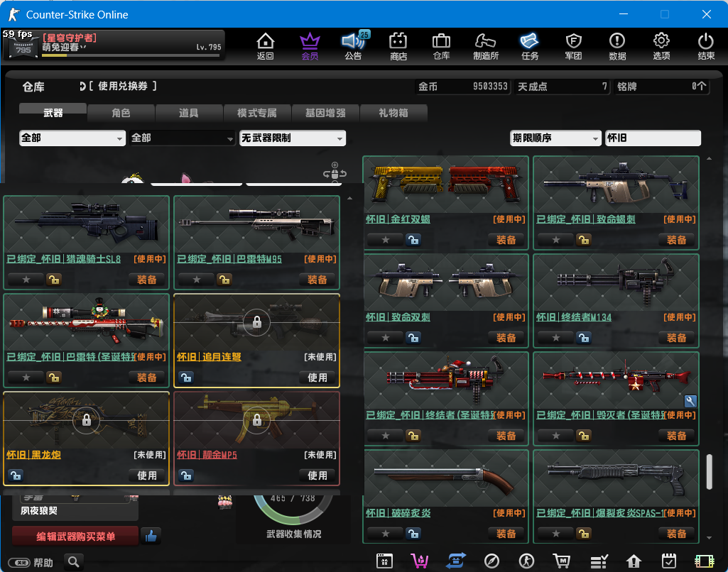
Task: Open the 会员 crown membership icon
Action: 310,46
